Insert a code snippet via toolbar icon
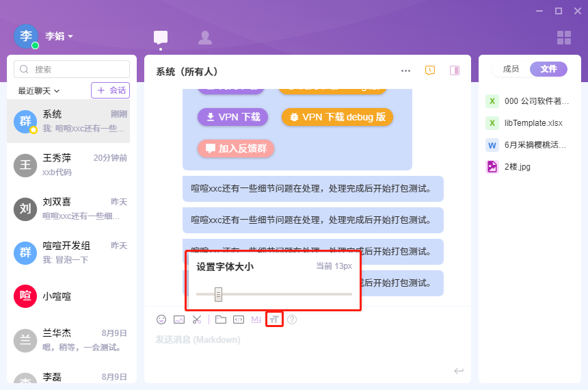 (x=239, y=319)
